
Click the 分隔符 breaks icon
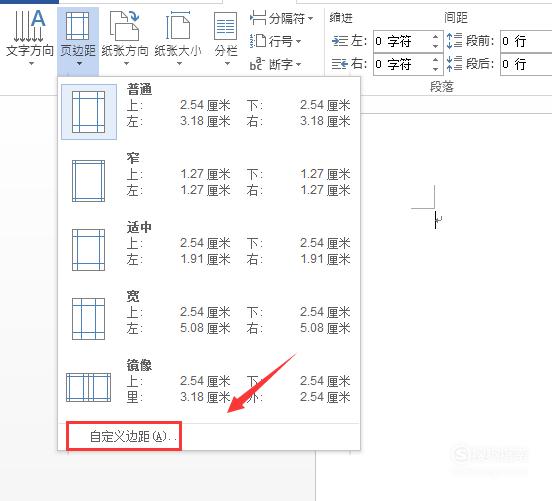click(258, 18)
